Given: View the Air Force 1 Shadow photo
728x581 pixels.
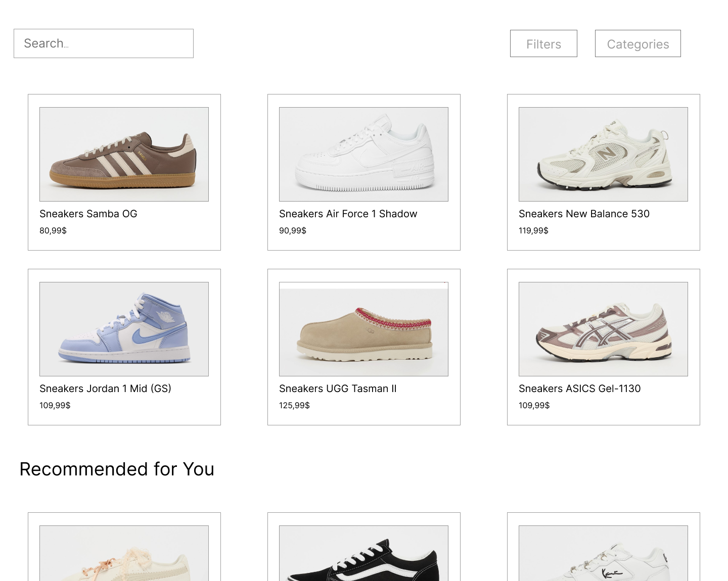Looking at the screenshot, I should point(363,154).
